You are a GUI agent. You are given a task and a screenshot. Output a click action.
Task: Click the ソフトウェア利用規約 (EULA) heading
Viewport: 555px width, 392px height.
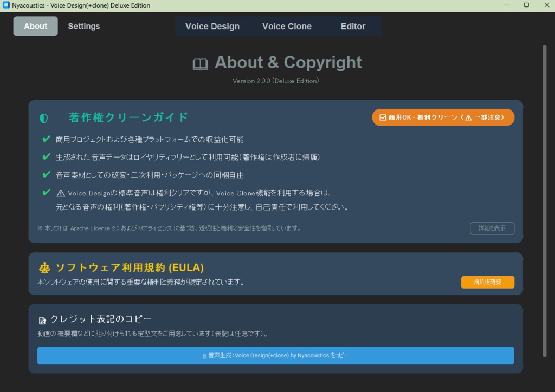[x=130, y=267]
